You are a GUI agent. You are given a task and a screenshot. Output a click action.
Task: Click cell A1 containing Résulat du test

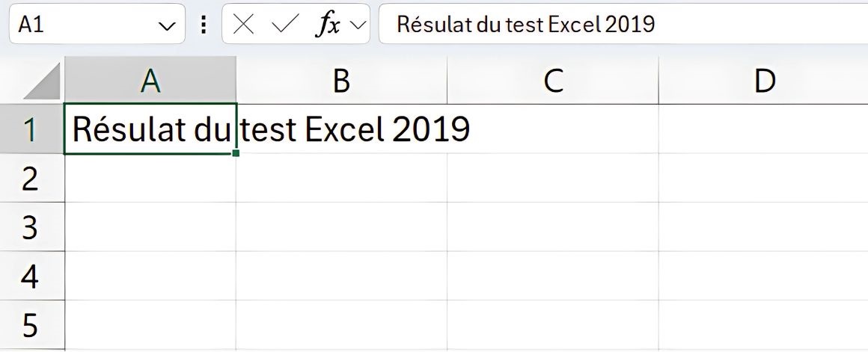coord(150,129)
